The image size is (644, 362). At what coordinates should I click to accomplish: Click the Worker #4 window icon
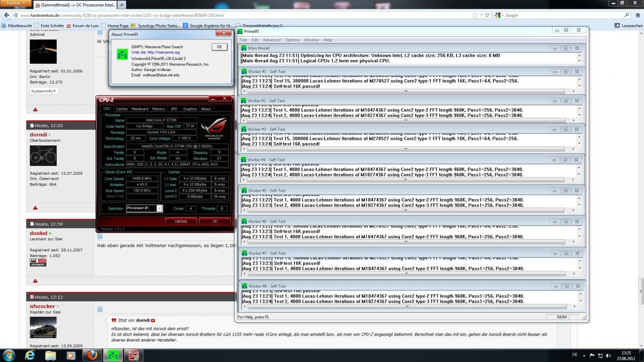pyautogui.click(x=244, y=159)
